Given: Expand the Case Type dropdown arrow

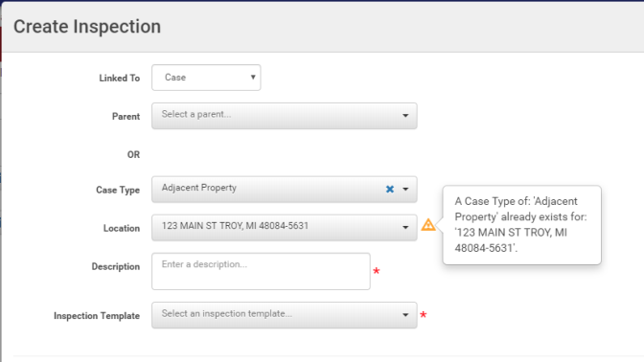Looking at the screenshot, I should tap(405, 190).
